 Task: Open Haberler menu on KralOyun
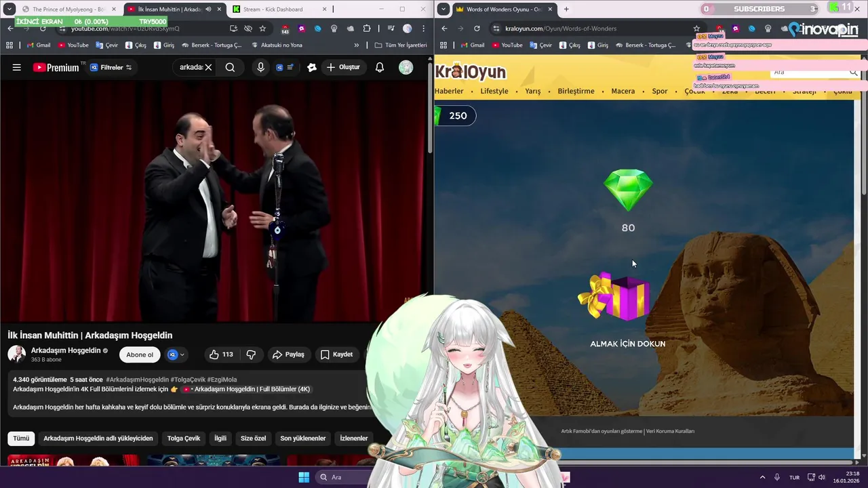click(x=449, y=91)
